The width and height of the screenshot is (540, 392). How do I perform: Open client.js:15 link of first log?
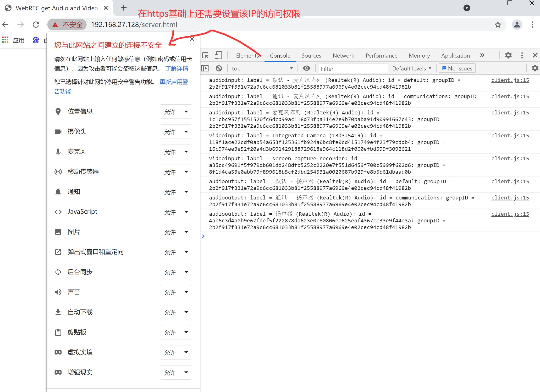pyautogui.click(x=510, y=80)
